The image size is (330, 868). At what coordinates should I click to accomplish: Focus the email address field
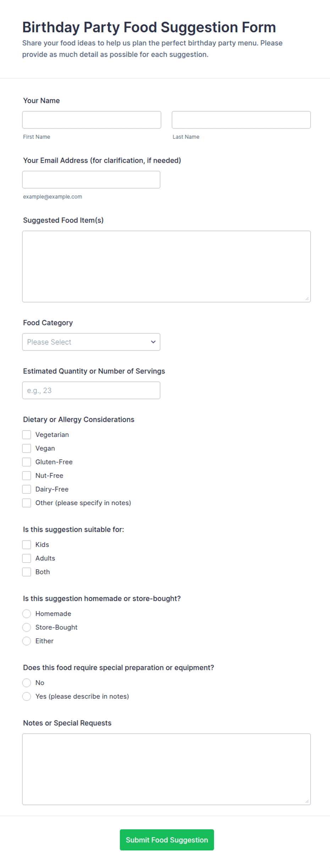[91, 179]
